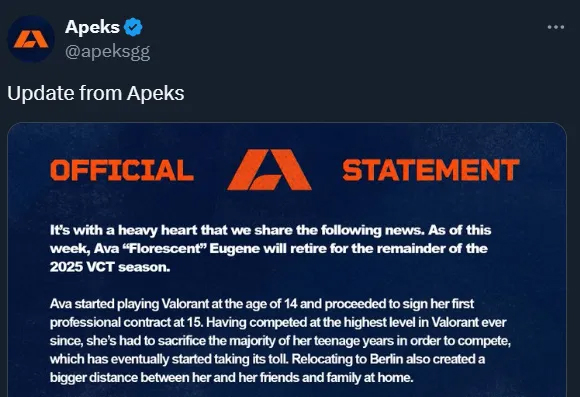The width and height of the screenshot is (580, 397).
Task: Click the orange OFFICIAL heading
Action: click(122, 170)
